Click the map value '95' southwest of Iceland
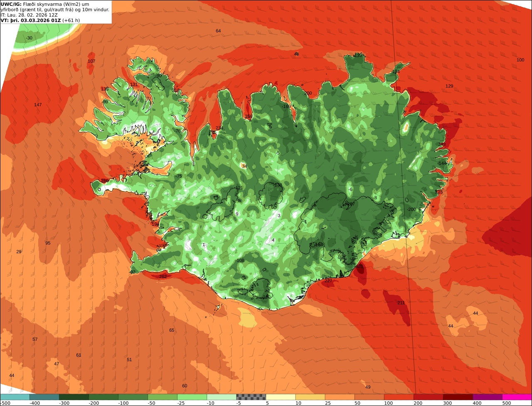 [48, 243]
